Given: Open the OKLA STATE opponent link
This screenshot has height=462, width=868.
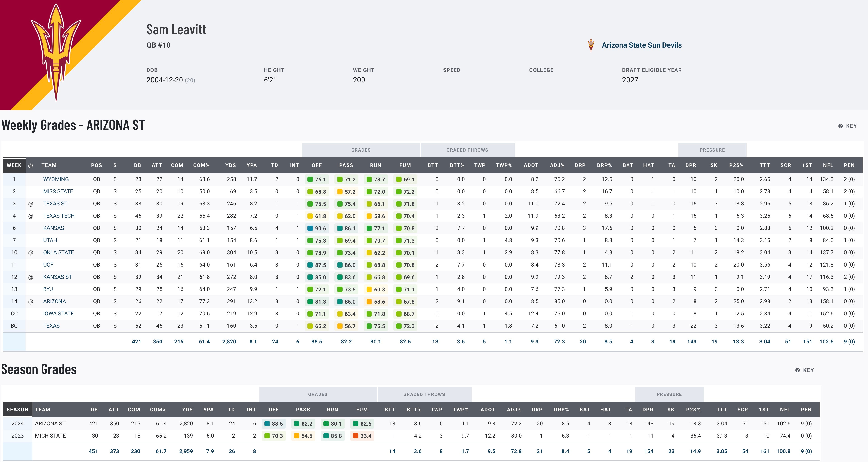Looking at the screenshot, I should [58, 252].
